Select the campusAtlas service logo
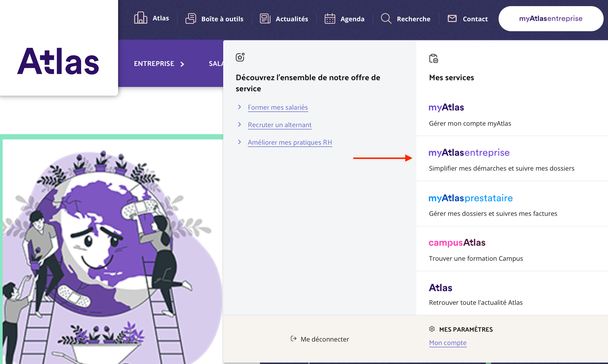 [x=457, y=243]
